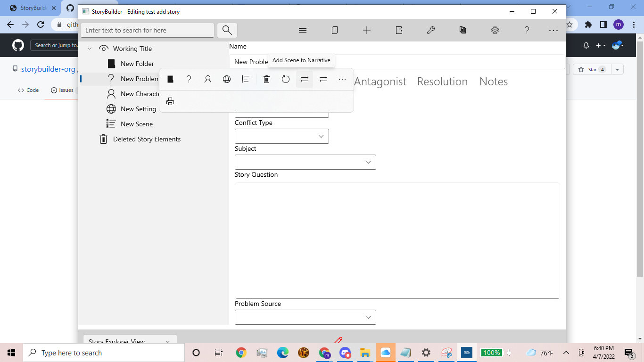The width and height of the screenshot is (644, 362).
Task: Click the restore-from-trash circular arrow icon
Action: pyautogui.click(x=286, y=79)
